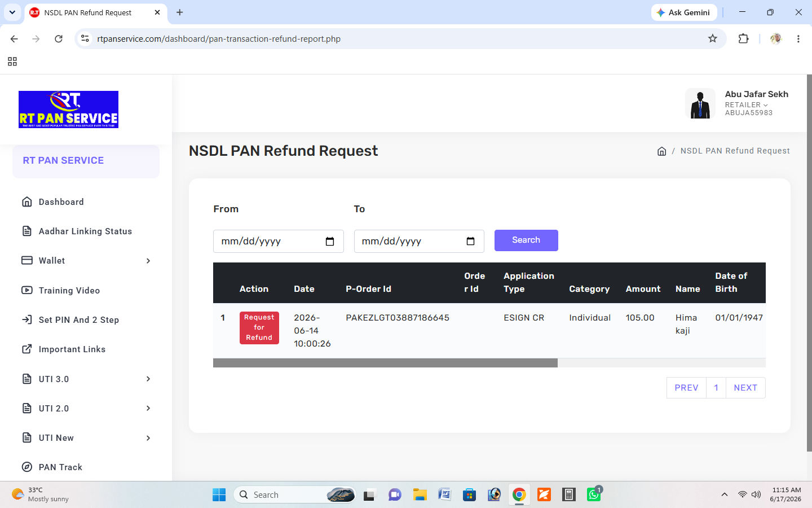812x508 pixels.
Task: Select page 1 in pagination
Action: point(716,388)
